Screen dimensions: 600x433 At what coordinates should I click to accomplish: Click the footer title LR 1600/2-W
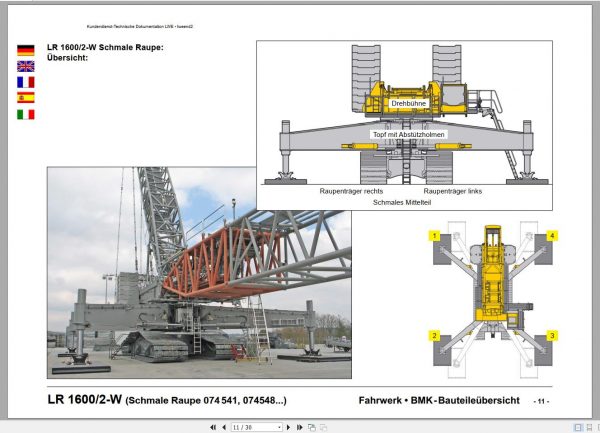[x=85, y=400]
